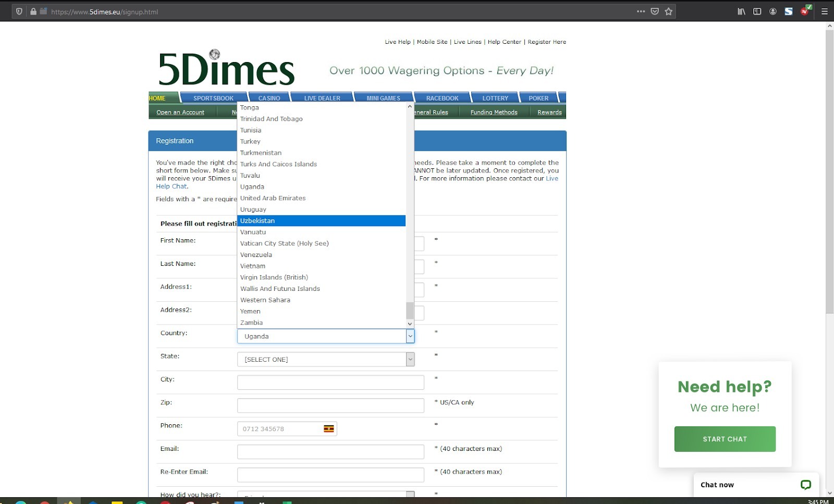Choose Western Sahara from the list
This screenshot has height=504, width=834.
coord(321,300)
